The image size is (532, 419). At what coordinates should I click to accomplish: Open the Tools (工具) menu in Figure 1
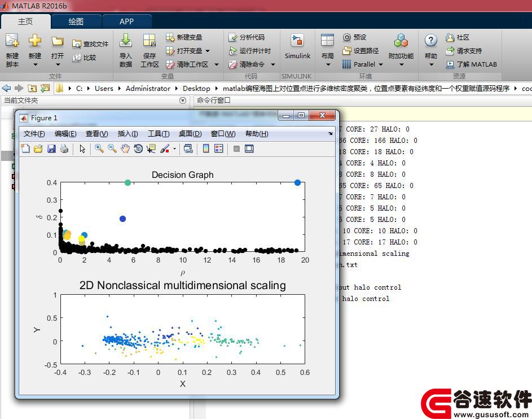[159, 134]
